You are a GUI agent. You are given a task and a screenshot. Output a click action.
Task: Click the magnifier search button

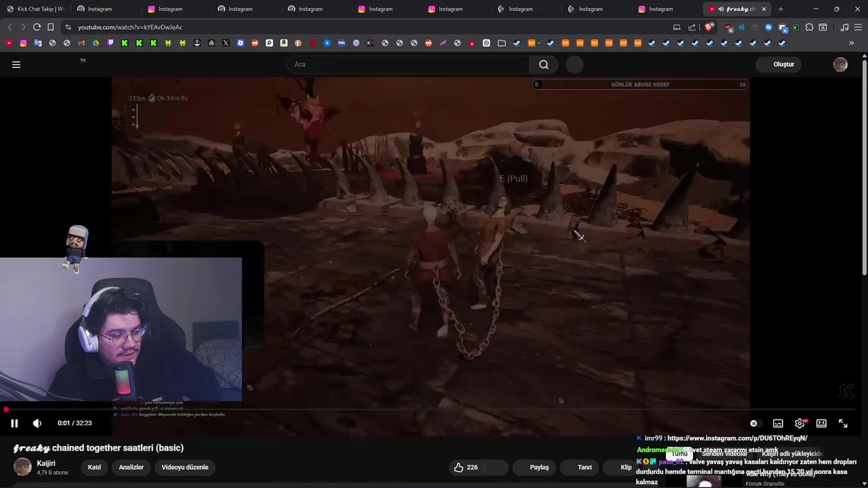click(x=544, y=64)
